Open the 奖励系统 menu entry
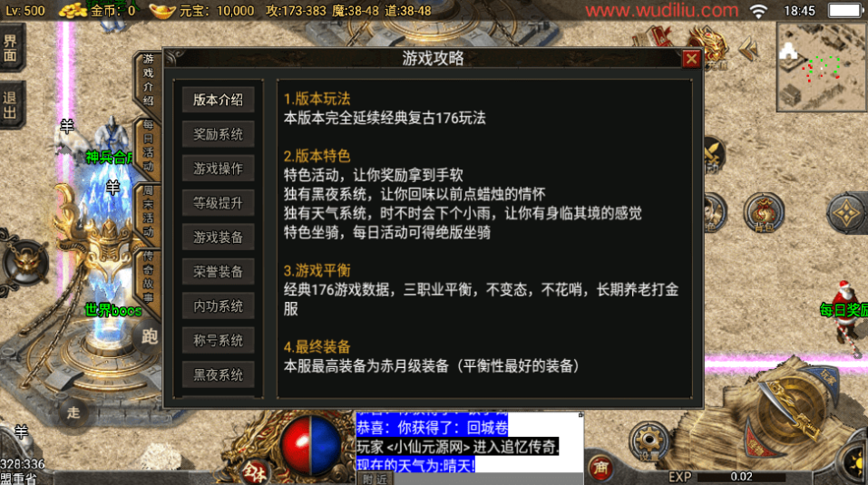This screenshot has height=485, width=868. click(218, 134)
